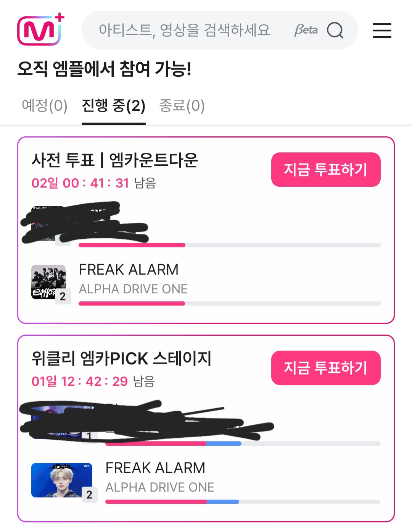Vote now on 사전 투표 엠카운트다운
This screenshot has width=412, height=532.
326,170
